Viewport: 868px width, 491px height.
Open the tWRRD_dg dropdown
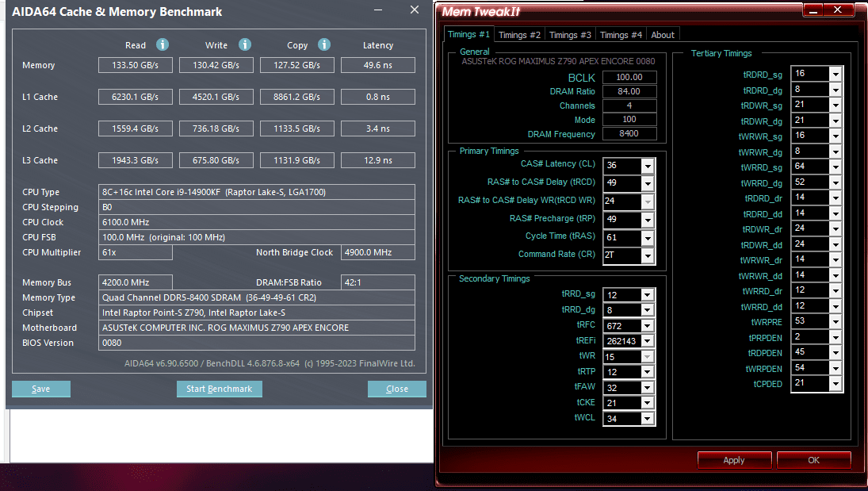click(835, 182)
